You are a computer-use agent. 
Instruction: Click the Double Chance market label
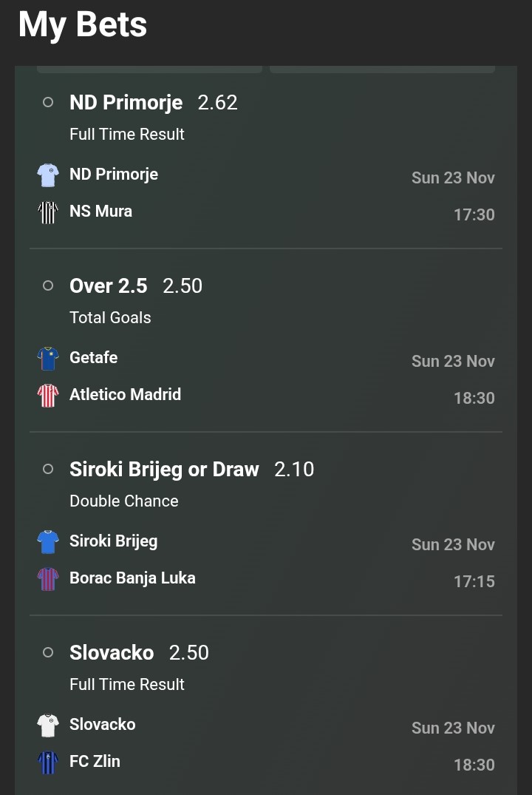124,501
